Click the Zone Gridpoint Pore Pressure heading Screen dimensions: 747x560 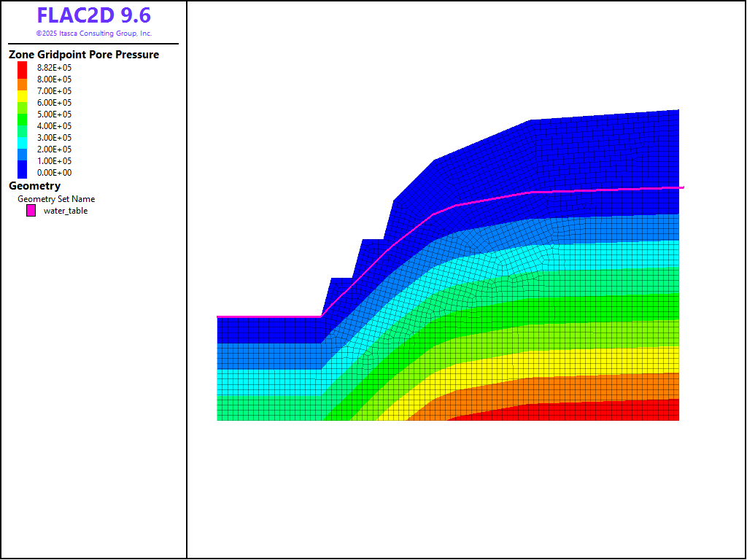pyautogui.click(x=84, y=55)
